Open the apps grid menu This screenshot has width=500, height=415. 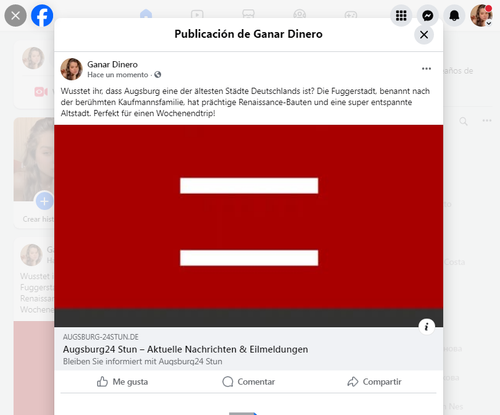[401, 16]
